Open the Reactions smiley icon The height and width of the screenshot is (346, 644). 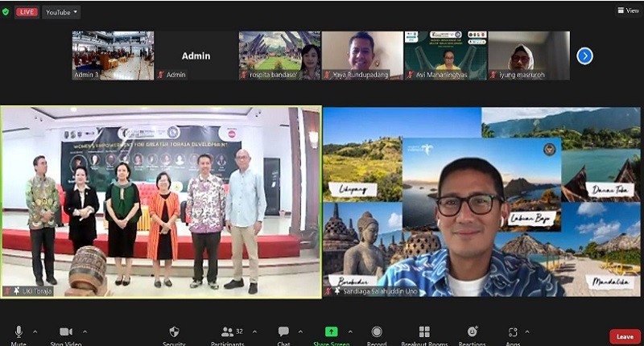pyautogui.click(x=473, y=332)
